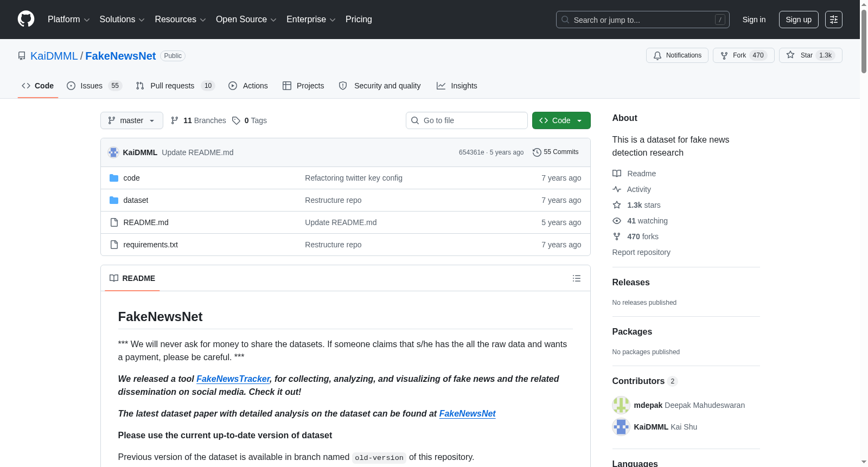Open the dataset folder name
The width and height of the screenshot is (868, 467).
(x=136, y=200)
